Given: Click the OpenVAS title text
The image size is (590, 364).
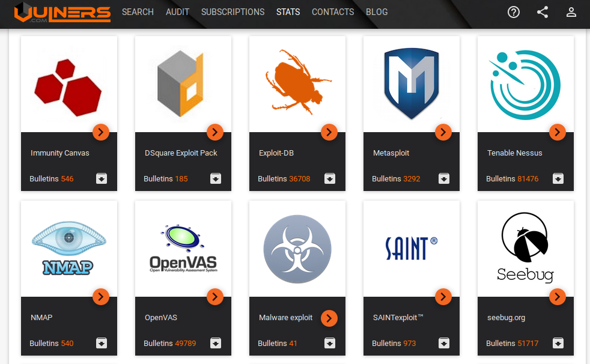Looking at the screenshot, I should [x=160, y=318].
